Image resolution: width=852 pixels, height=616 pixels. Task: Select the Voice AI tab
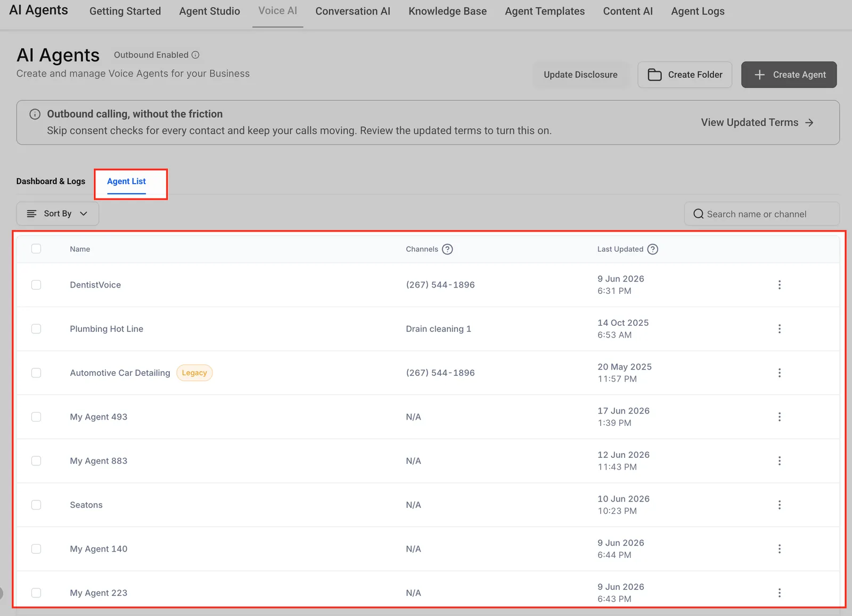click(278, 11)
